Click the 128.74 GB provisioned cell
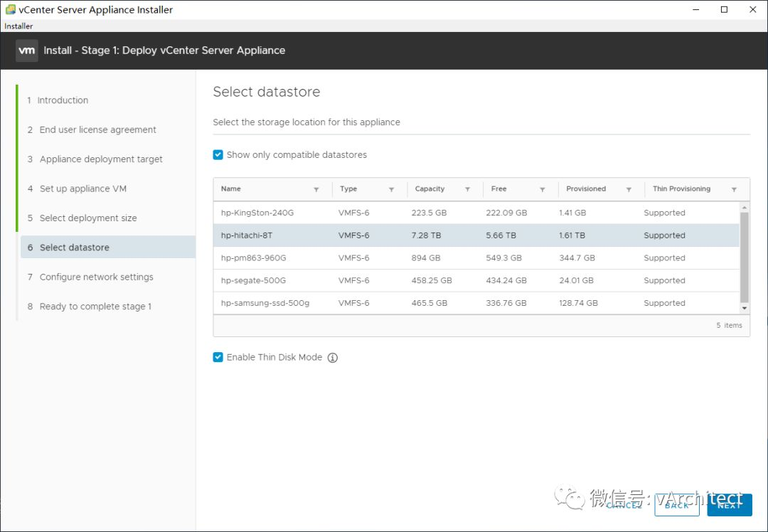Image resolution: width=768 pixels, height=532 pixels. [x=578, y=303]
